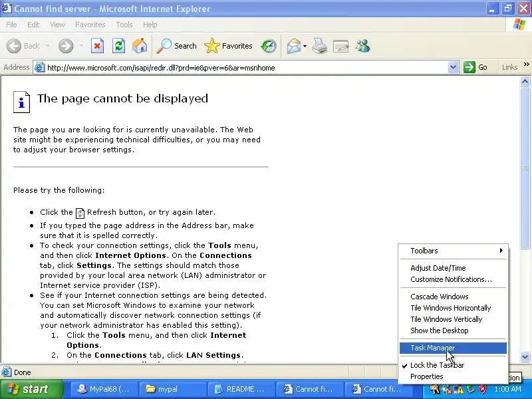Expand the Links toolbar chevron
Image resolution: width=532 pixels, height=399 pixels.
[527, 65]
